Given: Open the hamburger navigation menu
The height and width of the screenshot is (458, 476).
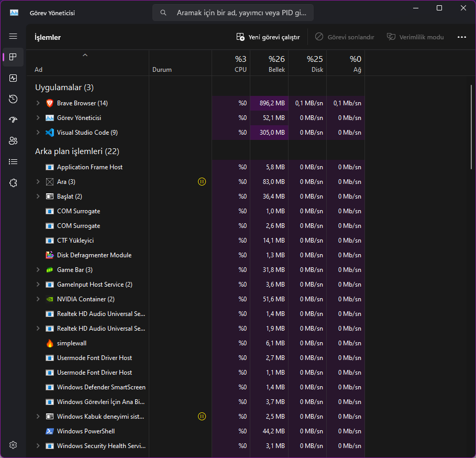Looking at the screenshot, I should tap(13, 37).
